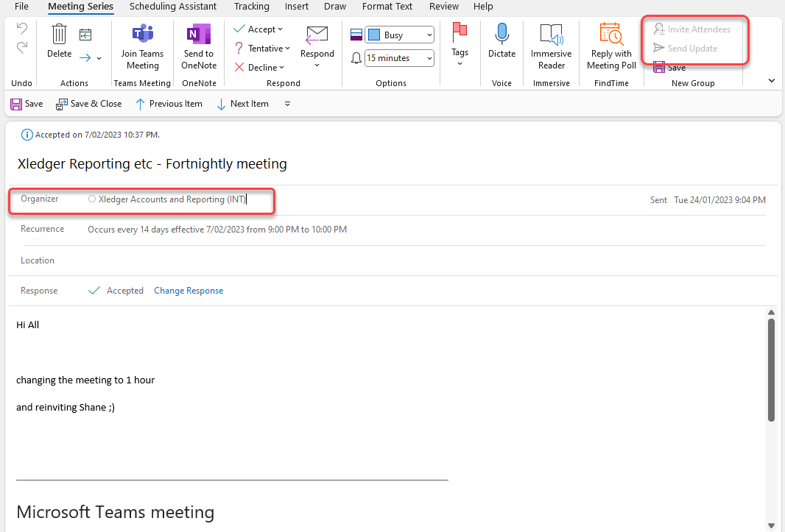Click the Show As status icon
Image resolution: width=785 pixels, height=532 pixels.
(356, 35)
